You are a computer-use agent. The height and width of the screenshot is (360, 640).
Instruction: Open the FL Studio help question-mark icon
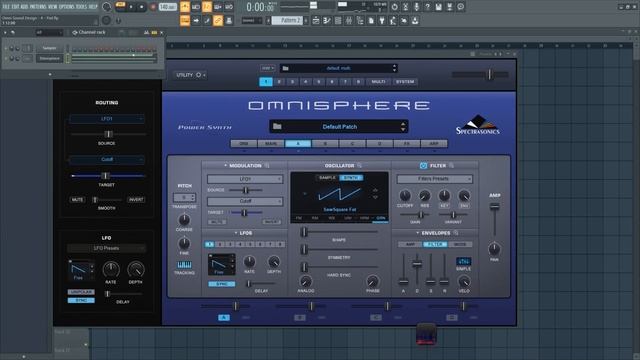coord(427,7)
